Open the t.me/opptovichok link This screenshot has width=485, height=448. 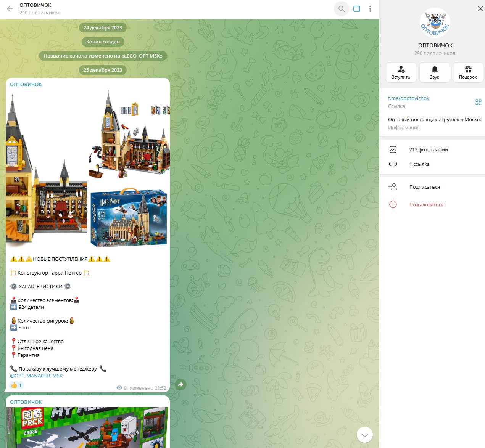pos(409,98)
